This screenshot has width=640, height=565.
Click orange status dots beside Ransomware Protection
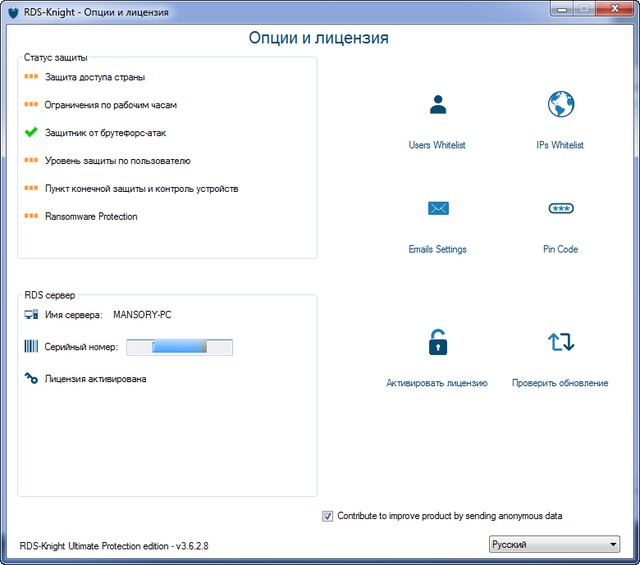click(31, 216)
